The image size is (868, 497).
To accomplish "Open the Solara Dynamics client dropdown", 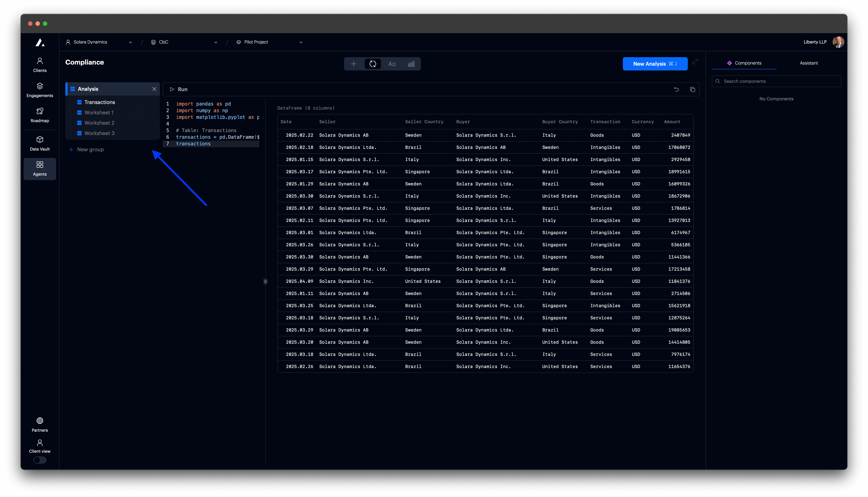I will [x=130, y=42].
